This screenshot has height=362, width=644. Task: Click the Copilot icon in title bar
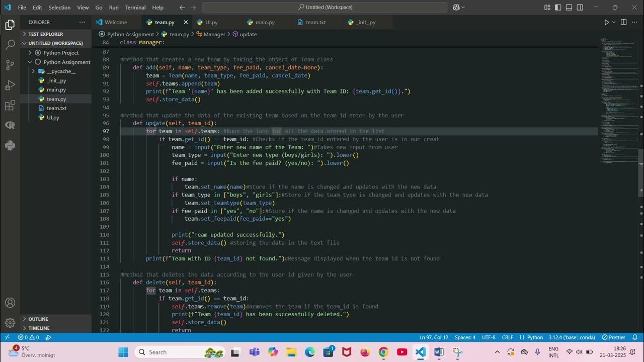coord(456,8)
